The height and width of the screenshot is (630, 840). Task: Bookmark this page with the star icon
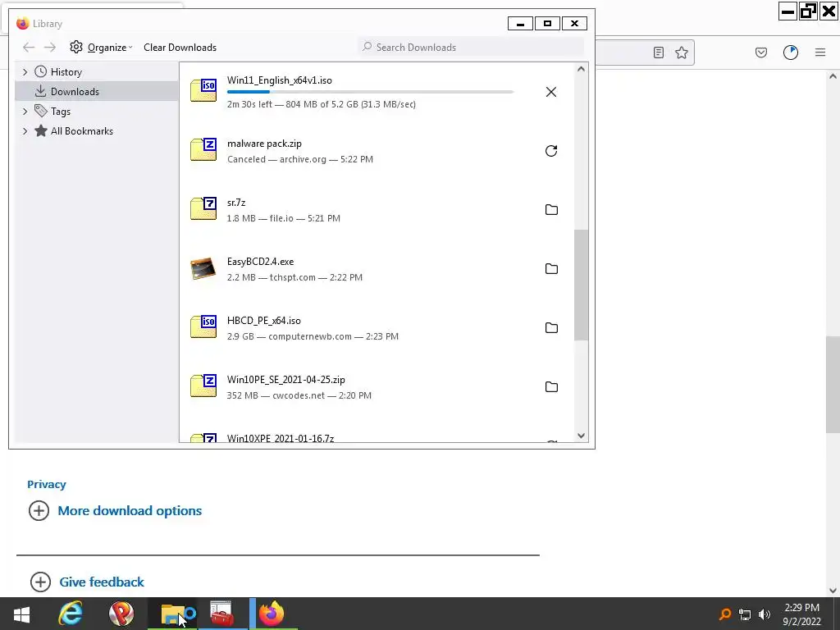tap(682, 52)
